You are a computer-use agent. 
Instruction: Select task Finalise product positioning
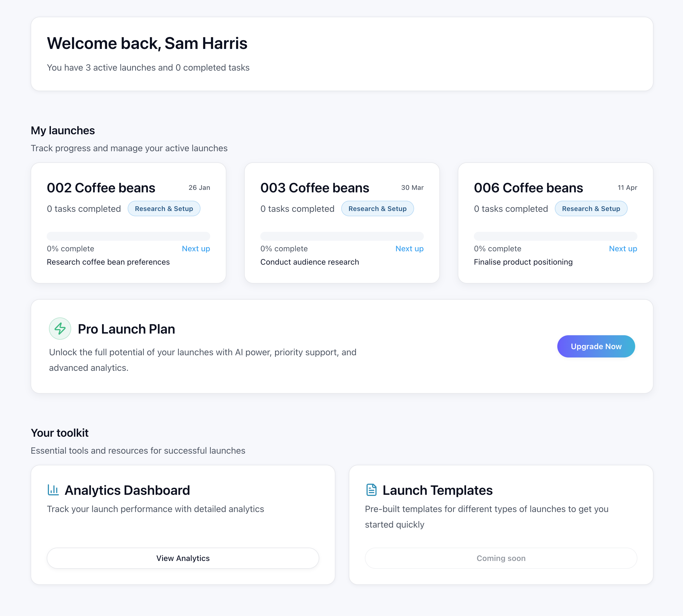click(523, 262)
